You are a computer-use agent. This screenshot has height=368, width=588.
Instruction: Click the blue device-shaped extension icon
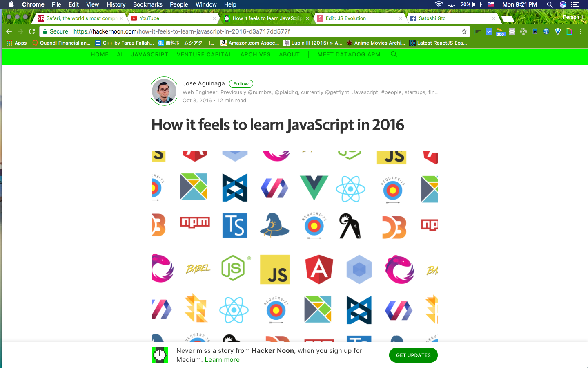pos(535,31)
